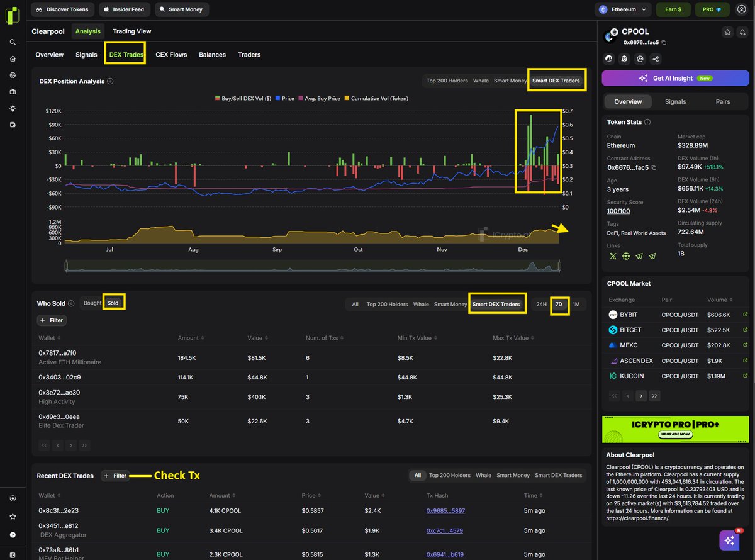Click the favorites star icon in bottom sidebar
The image size is (755, 560).
point(13,517)
